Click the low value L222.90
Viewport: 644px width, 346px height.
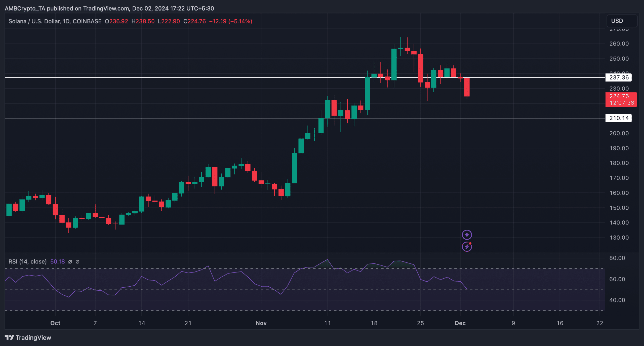click(169, 21)
